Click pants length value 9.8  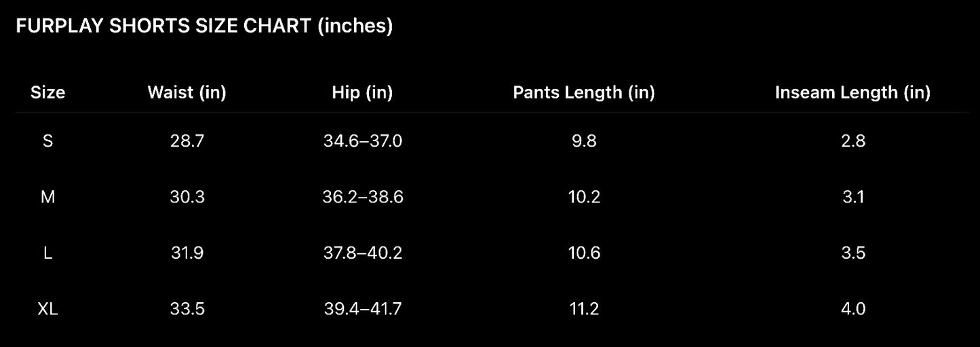pos(583,141)
